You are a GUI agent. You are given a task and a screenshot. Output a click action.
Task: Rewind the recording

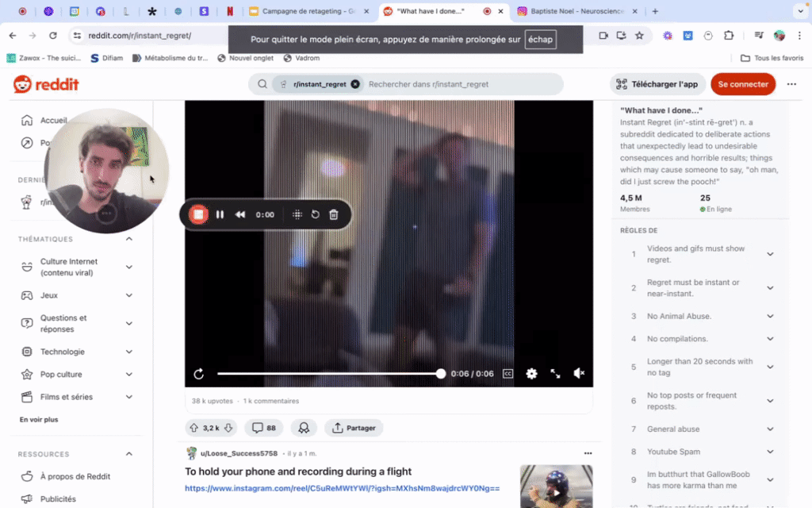pos(240,214)
